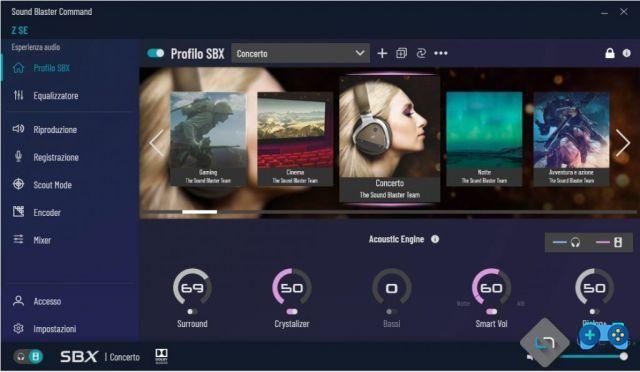Image resolution: width=640 pixels, height=372 pixels.
Task: Toggle the Profilo SBX master switch
Action: (x=156, y=53)
